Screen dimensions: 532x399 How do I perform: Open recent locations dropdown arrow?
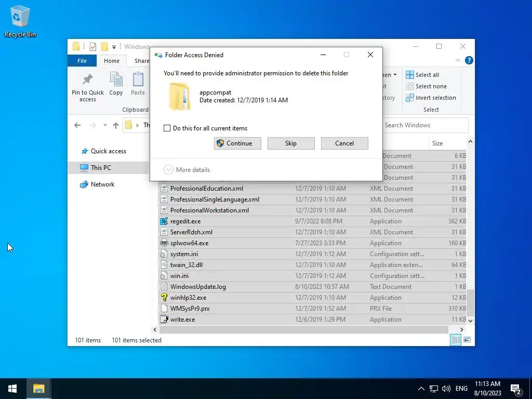[105, 125]
